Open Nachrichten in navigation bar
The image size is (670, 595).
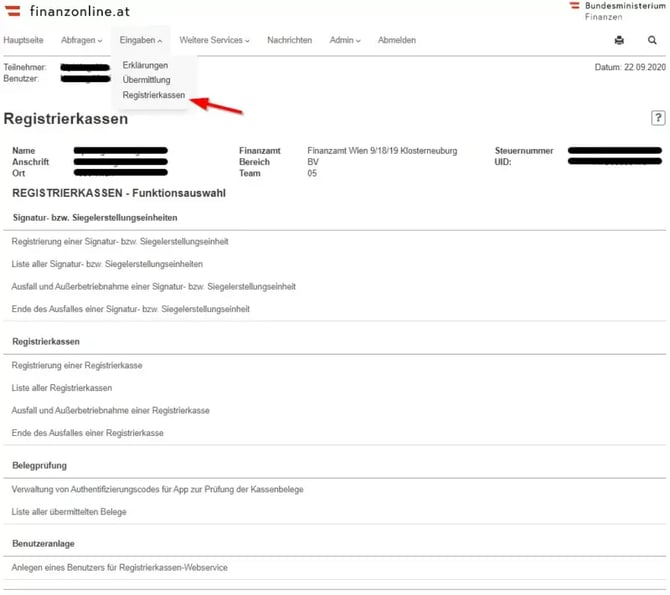click(x=289, y=41)
